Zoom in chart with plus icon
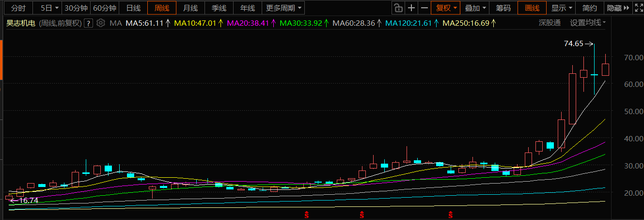Screen dimensions: 644x220 coord(411,8)
